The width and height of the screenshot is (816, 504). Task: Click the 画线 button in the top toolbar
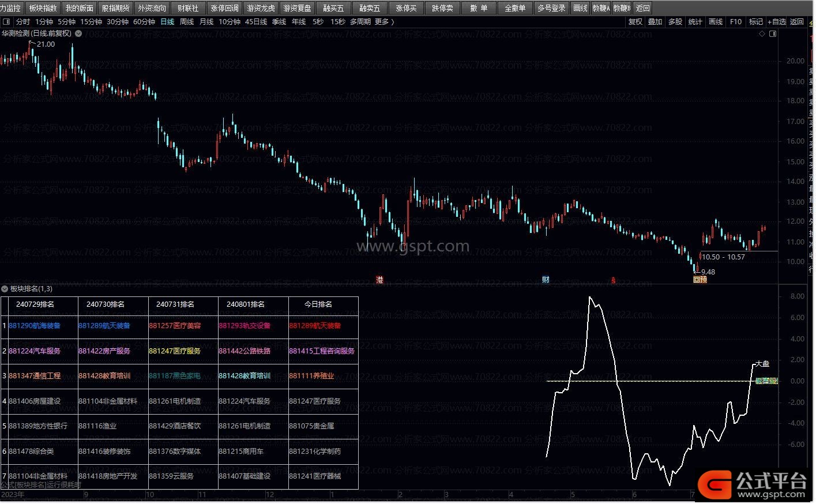[581, 8]
